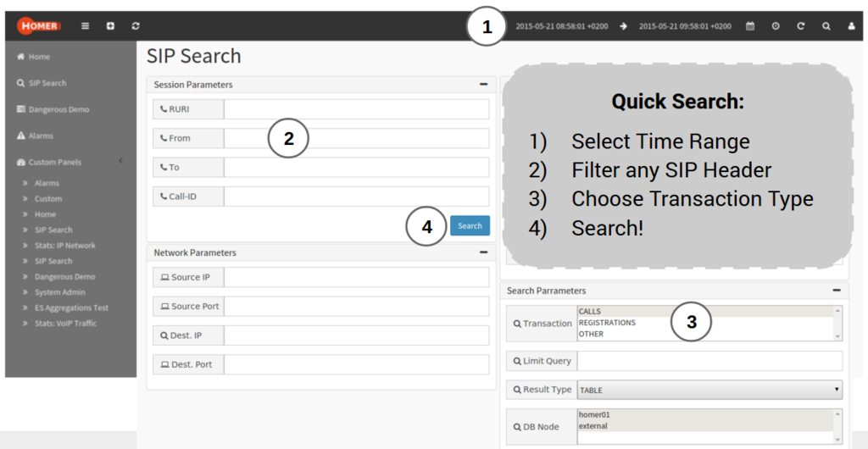The width and height of the screenshot is (868, 449).
Task: Collapse the Network Parameters panel
Action: 483,252
